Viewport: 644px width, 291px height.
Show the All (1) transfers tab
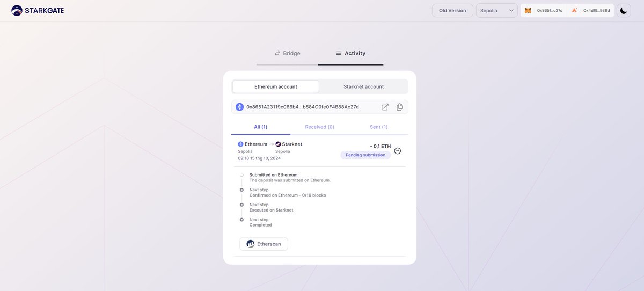click(261, 127)
